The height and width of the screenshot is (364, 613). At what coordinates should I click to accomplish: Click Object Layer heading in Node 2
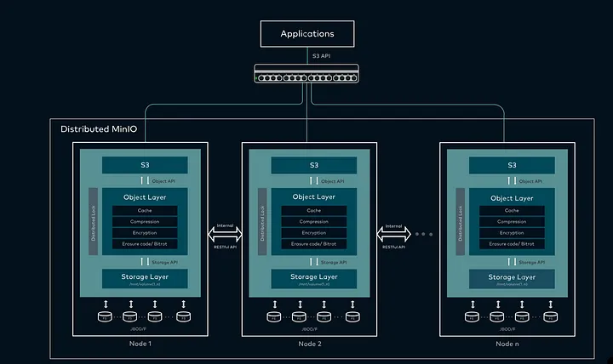(x=314, y=196)
